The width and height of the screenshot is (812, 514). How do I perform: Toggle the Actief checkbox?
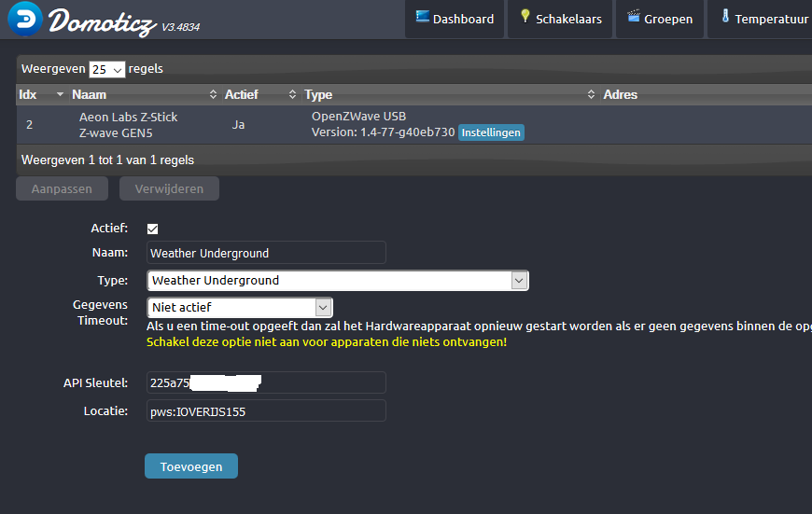pos(153,229)
